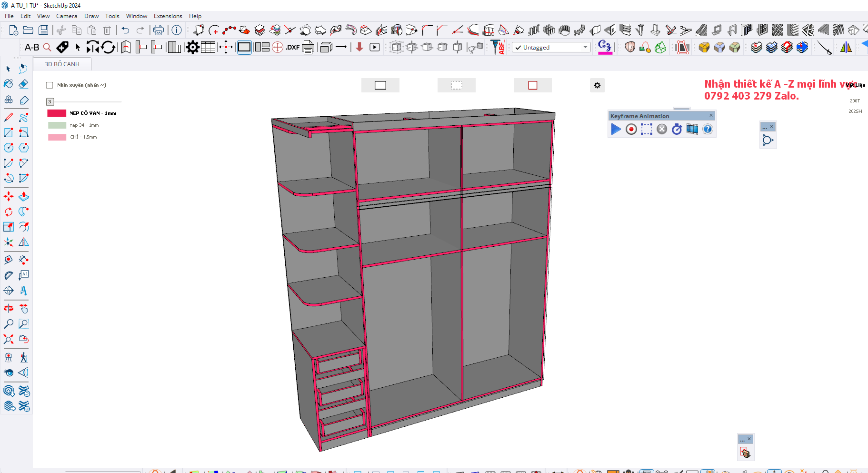Select the 3D Text tool

click(23, 291)
